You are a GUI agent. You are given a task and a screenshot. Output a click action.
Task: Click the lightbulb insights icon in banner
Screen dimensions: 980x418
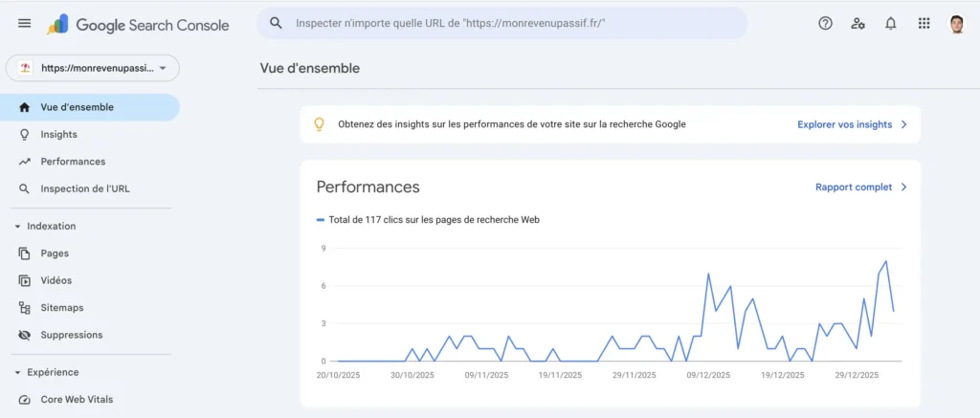pos(320,124)
